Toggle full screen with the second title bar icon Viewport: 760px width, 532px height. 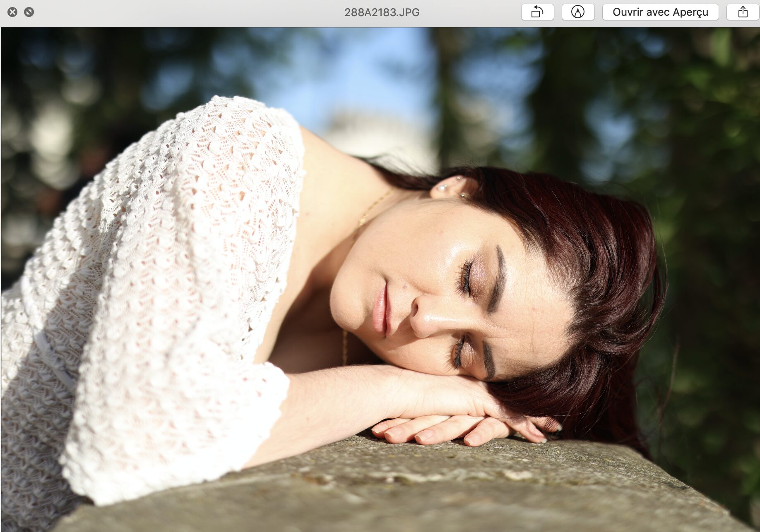pos(29,12)
